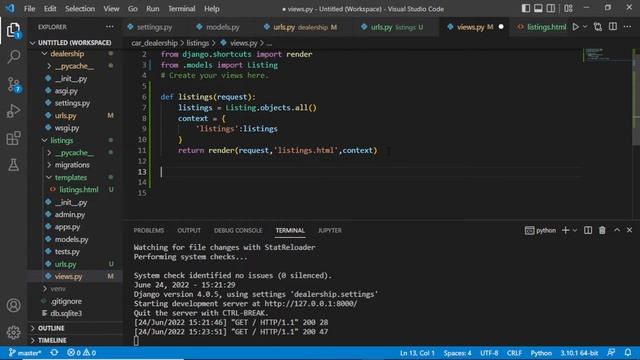Split the terminal panel
Screen dimensions: 640x360
point(588,230)
